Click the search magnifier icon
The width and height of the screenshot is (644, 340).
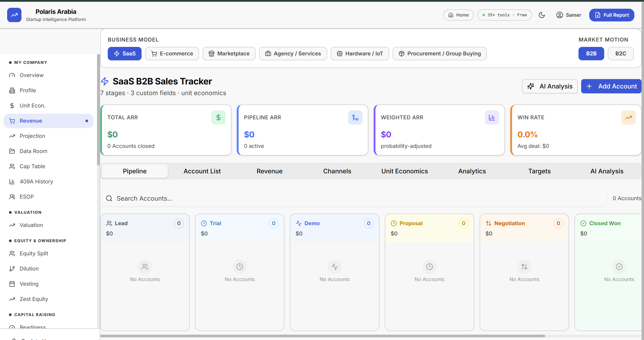click(109, 198)
